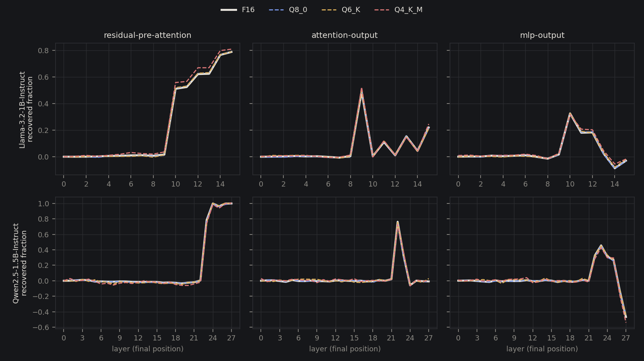Click the Qwen2.5-1.5B-Instruct y-axis label
Image resolution: width=644 pixels, height=361 pixels.
click(16, 263)
